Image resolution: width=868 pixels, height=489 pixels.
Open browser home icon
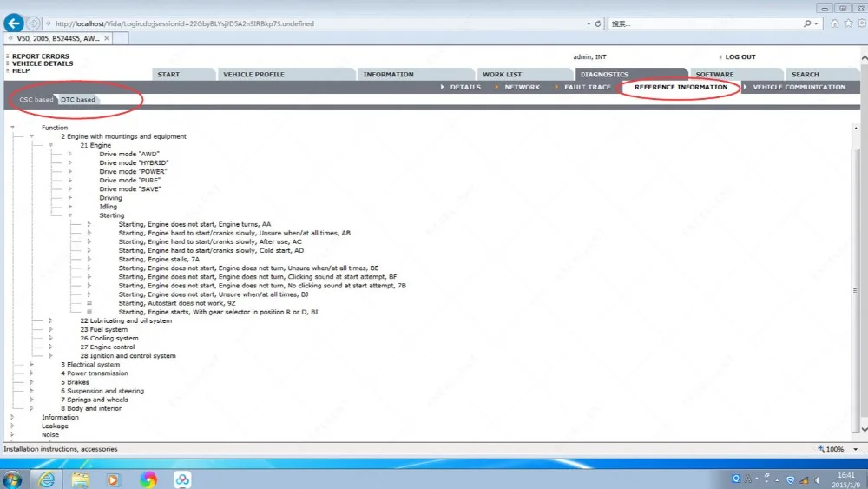coord(834,23)
